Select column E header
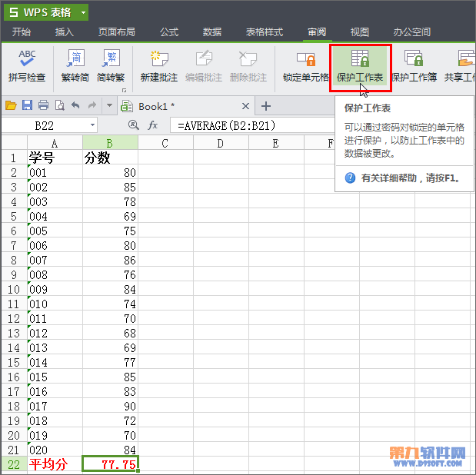This screenshot has height=475, width=476. coord(275,143)
